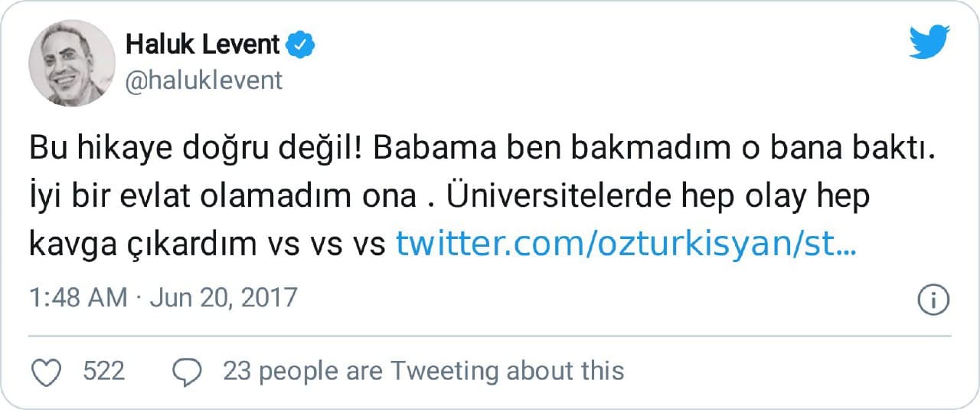
Task: Like the tweet with the heart icon
Action: [x=49, y=372]
